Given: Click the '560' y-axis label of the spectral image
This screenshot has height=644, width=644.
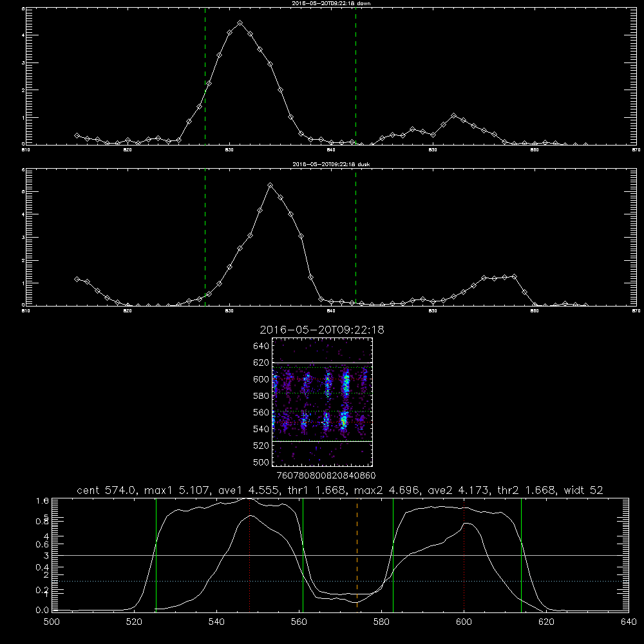Looking at the screenshot, I should (261, 412).
